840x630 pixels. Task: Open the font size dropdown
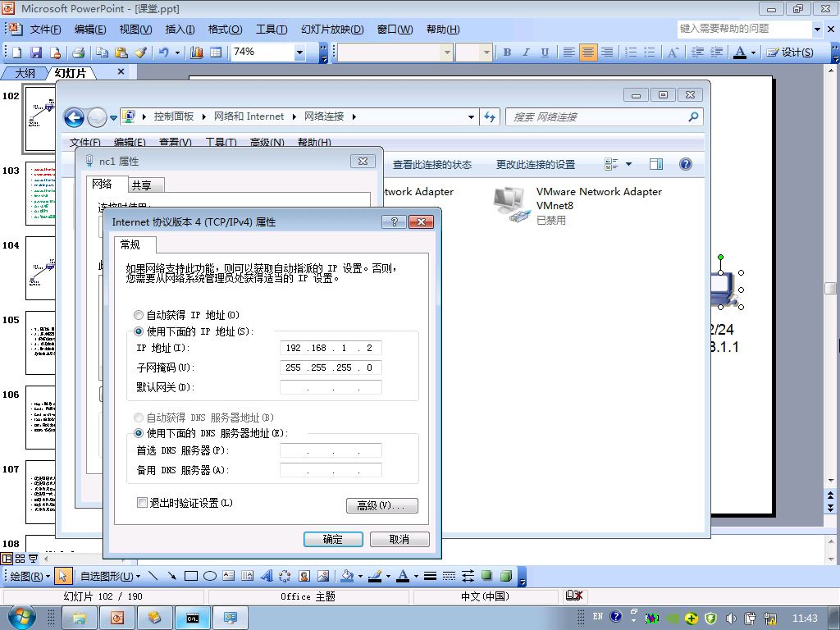pyautogui.click(x=486, y=52)
